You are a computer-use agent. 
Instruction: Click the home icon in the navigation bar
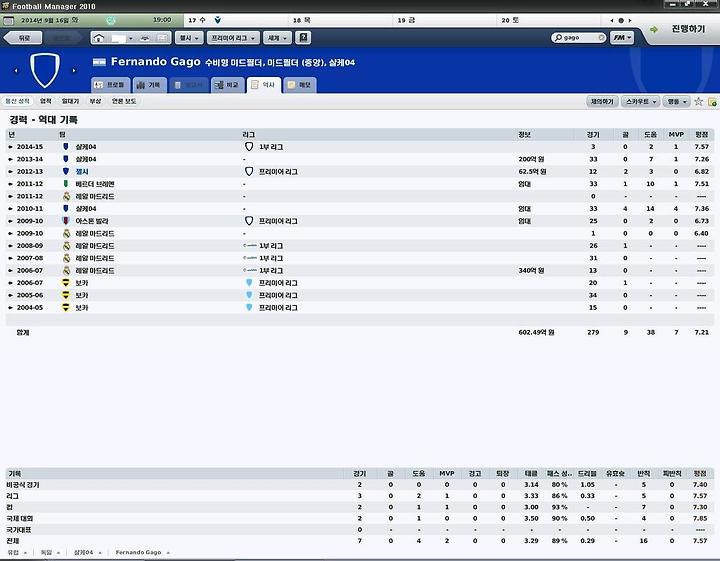[x=99, y=38]
